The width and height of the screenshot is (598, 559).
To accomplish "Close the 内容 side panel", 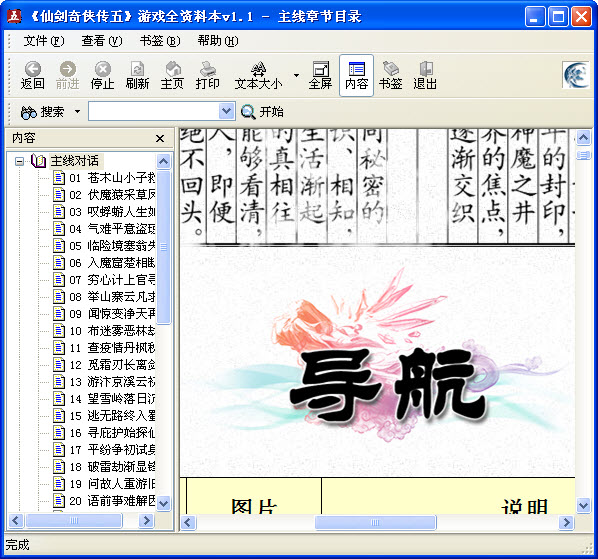I will click(160, 138).
